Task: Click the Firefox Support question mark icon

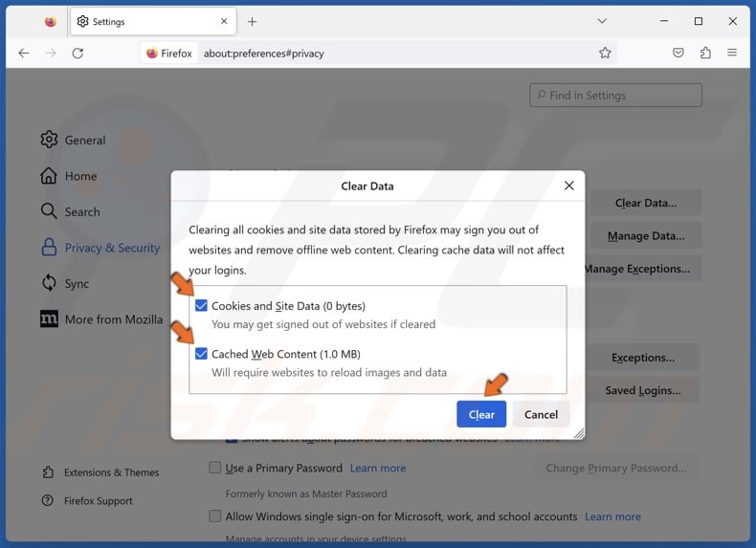Action: (47, 501)
